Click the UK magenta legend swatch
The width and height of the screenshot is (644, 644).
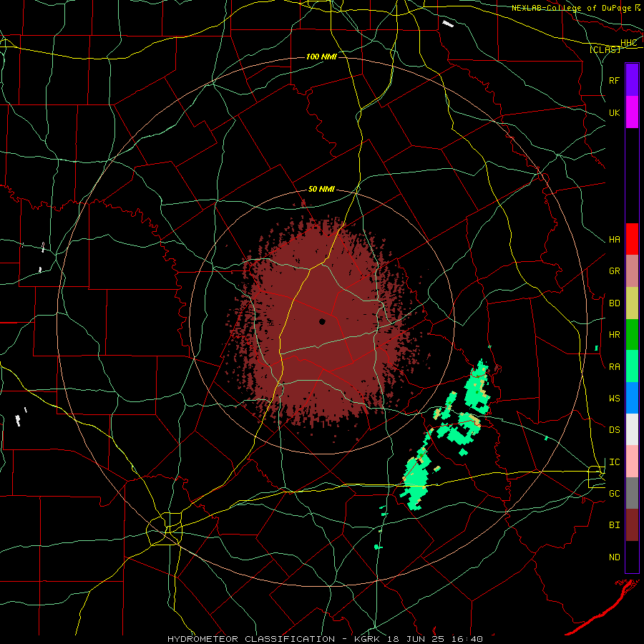(x=632, y=112)
